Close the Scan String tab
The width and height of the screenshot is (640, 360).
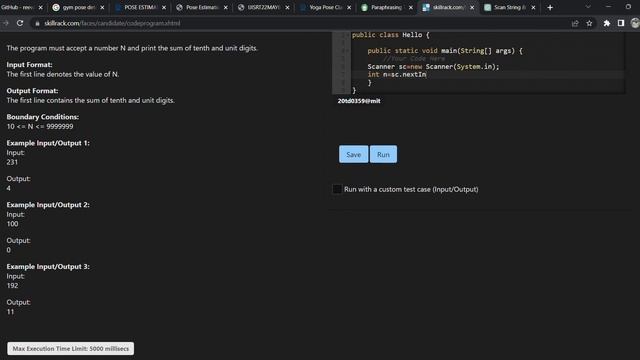tap(533, 7)
